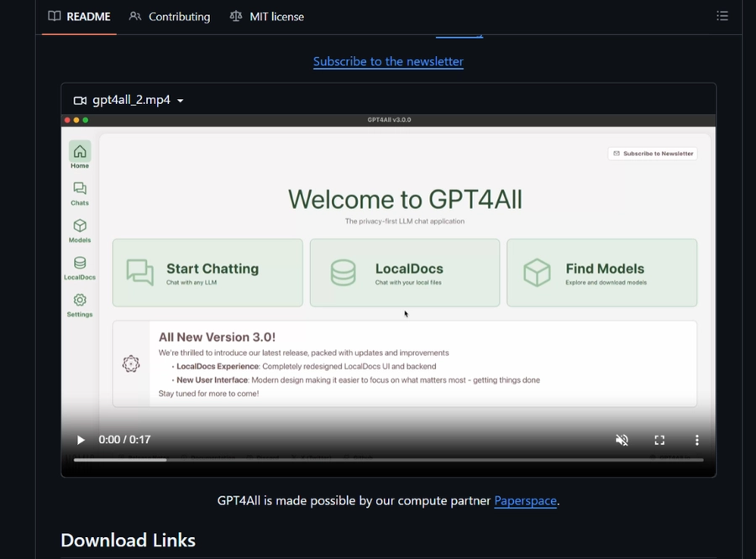Click the video camera icon beside gpt4all_2.mp4
756x559 pixels.
tap(80, 100)
